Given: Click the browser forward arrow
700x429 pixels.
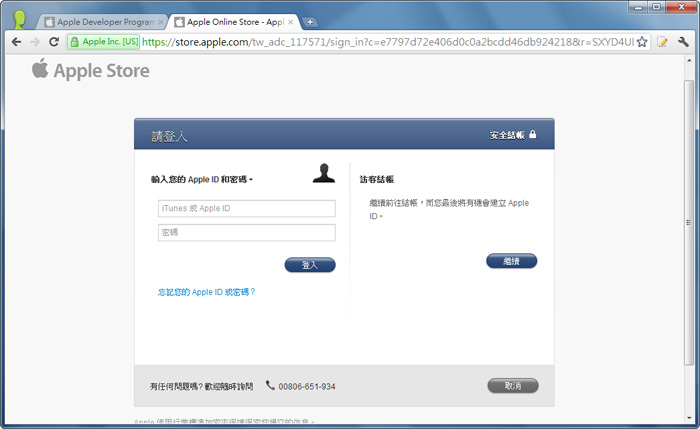Looking at the screenshot, I should coord(35,42).
